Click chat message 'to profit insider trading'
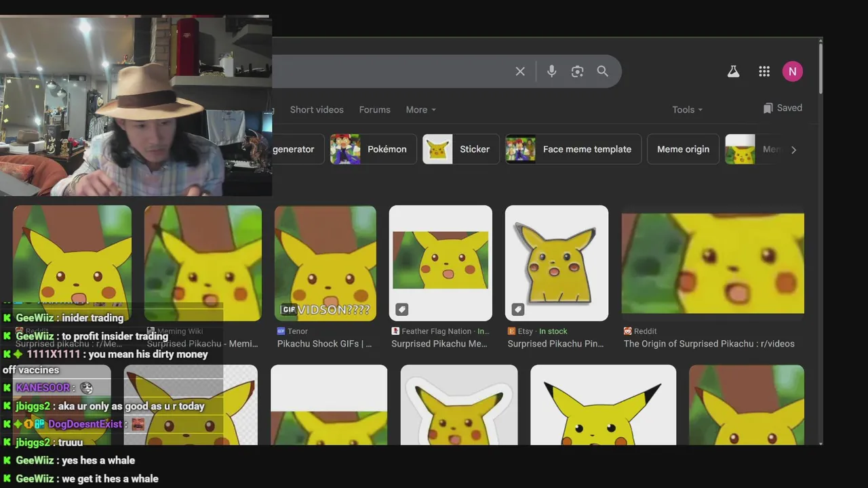The width and height of the screenshot is (868, 488). pos(115,336)
